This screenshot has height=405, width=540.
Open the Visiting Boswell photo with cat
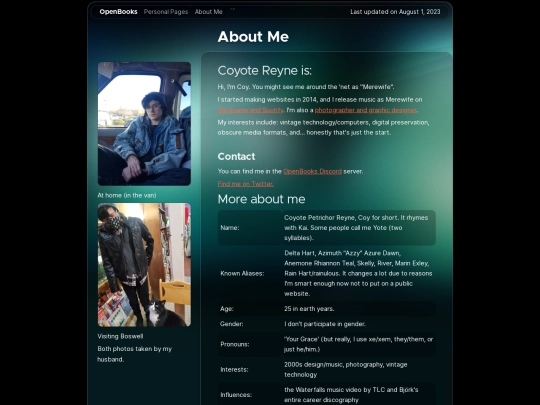pos(144,264)
